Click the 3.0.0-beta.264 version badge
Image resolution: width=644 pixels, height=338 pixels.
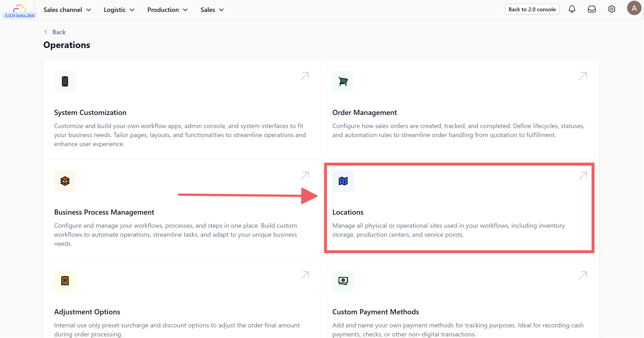pyautogui.click(x=19, y=16)
